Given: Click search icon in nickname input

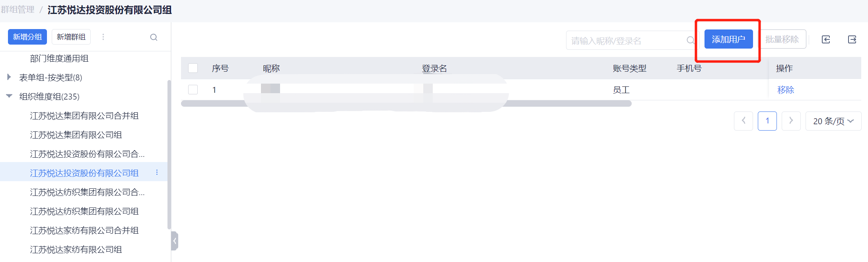Looking at the screenshot, I should pyautogui.click(x=690, y=40).
